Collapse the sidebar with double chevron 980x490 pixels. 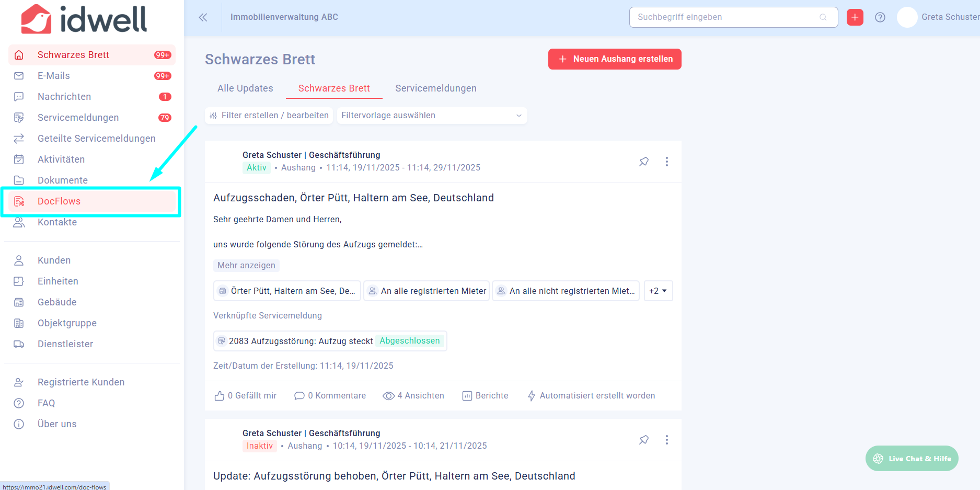[x=203, y=17]
